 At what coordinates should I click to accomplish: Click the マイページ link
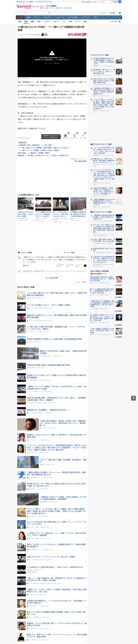tap(103, 13)
